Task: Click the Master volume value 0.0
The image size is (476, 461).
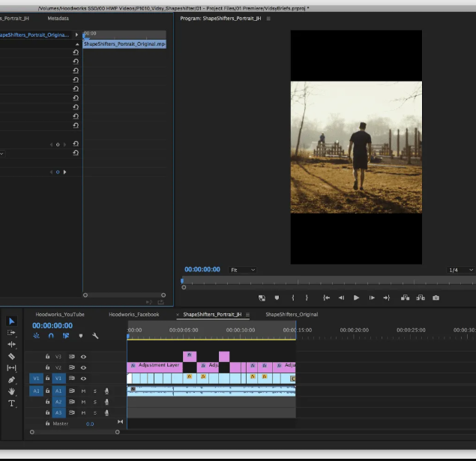Action: coord(90,424)
